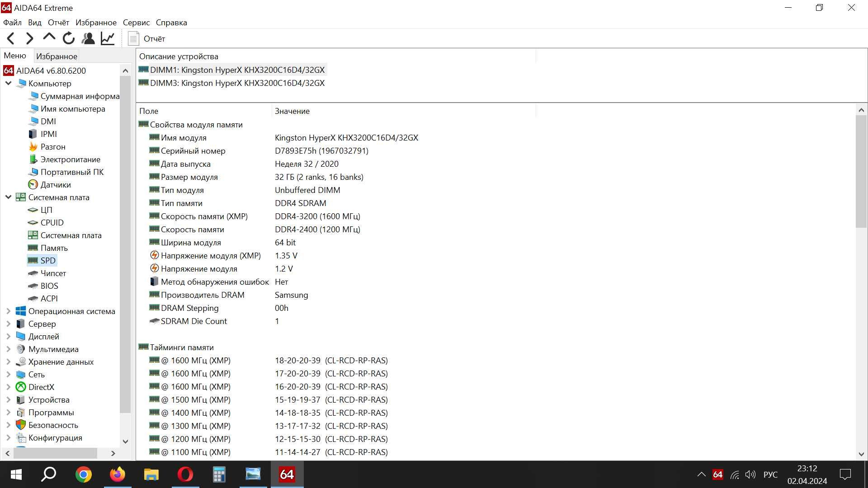This screenshot has height=488, width=868.
Task: Expand the Конфигурация tree node
Action: 8,438
